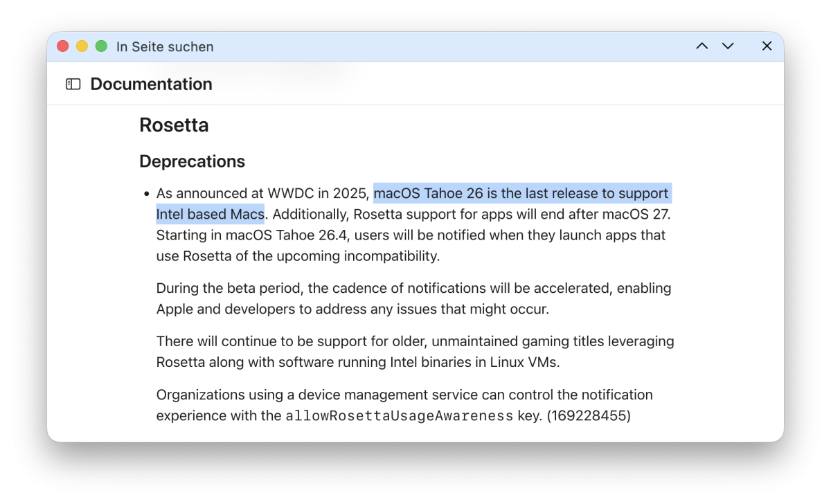Click 'During the beta period' paragraph line
The height and width of the screenshot is (504, 831).
413,288
